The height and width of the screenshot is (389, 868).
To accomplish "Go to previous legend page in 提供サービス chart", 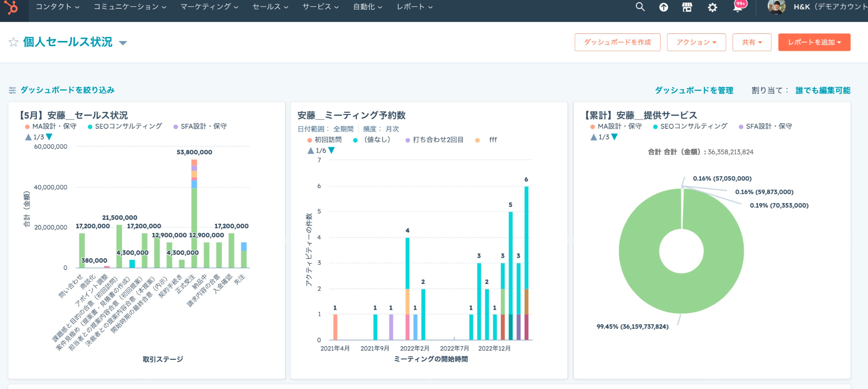I will pyautogui.click(x=594, y=137).
